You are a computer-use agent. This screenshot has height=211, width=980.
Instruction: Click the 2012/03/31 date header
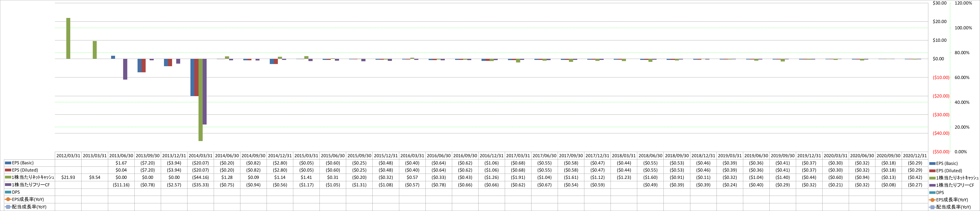(68, 156)
